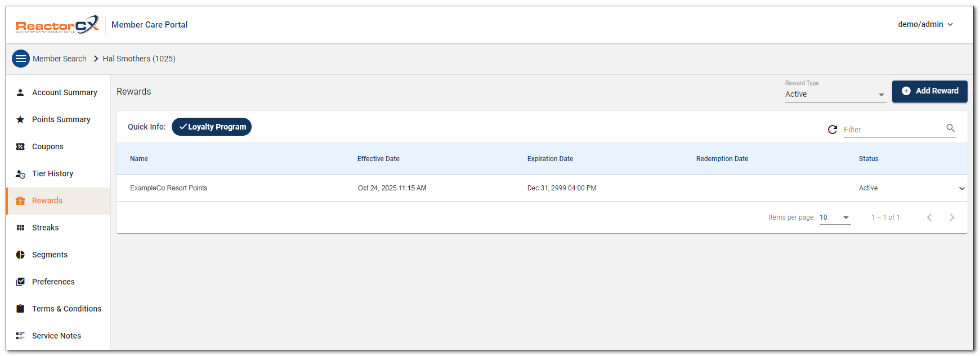Go to Service Notes section

click(x=56, y=336)
